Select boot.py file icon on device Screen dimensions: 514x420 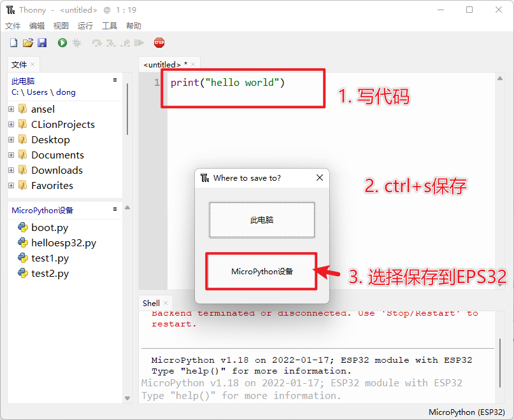(x=23, y=227)
